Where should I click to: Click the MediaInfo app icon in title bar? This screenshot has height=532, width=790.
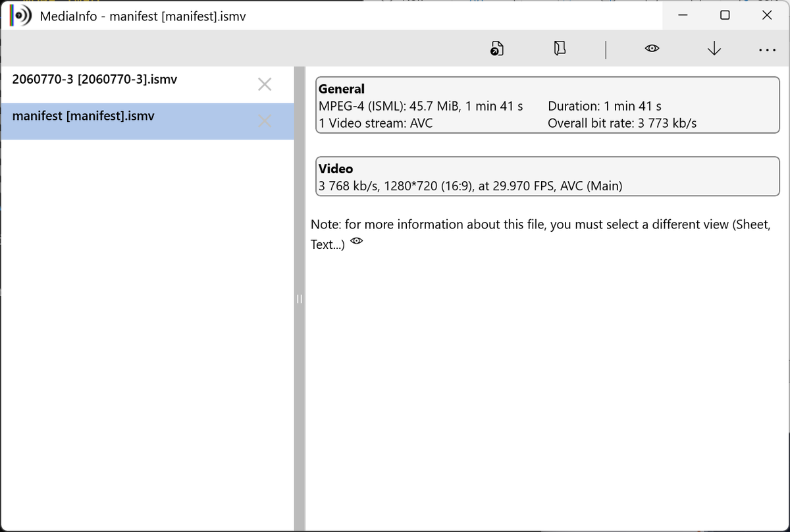pos(20,16)
